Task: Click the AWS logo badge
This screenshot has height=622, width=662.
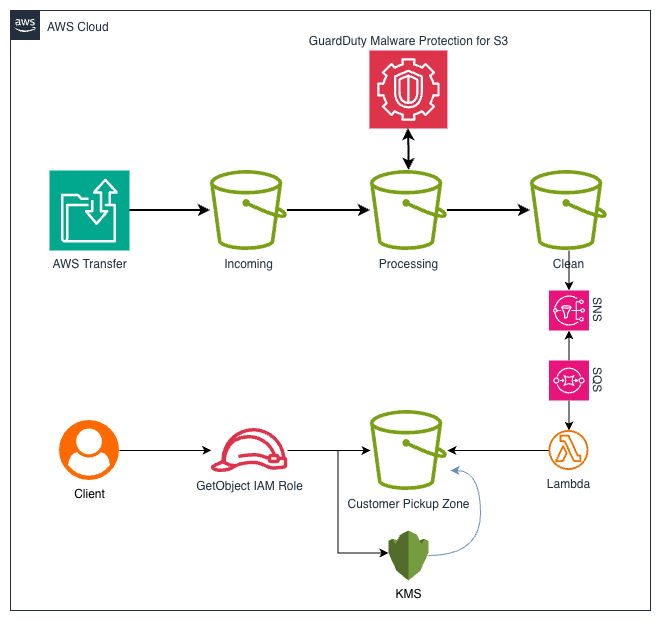Action: [25, 25]
